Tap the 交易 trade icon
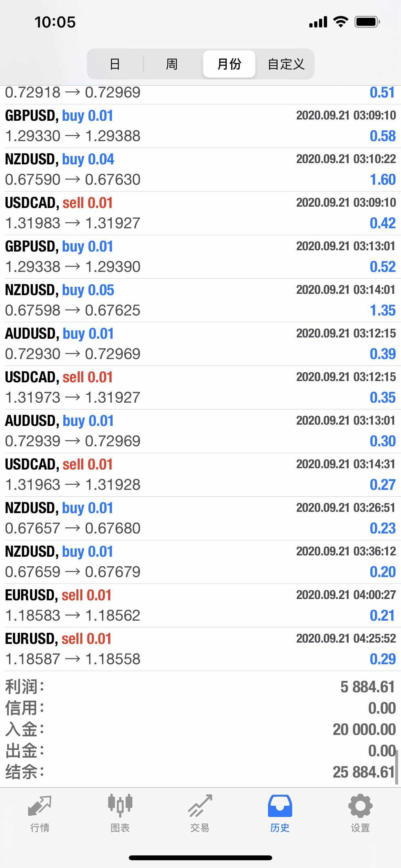 click(200, 807)
